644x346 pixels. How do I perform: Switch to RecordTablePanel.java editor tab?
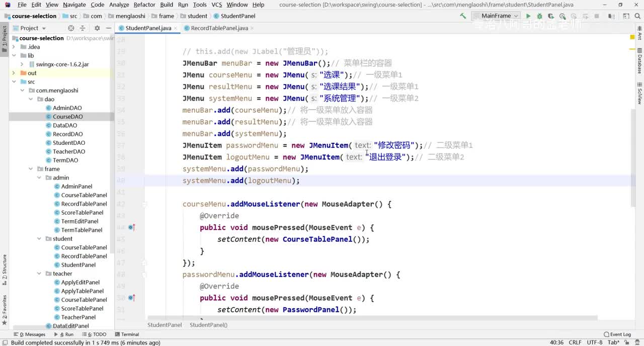(x=219, y=28)
